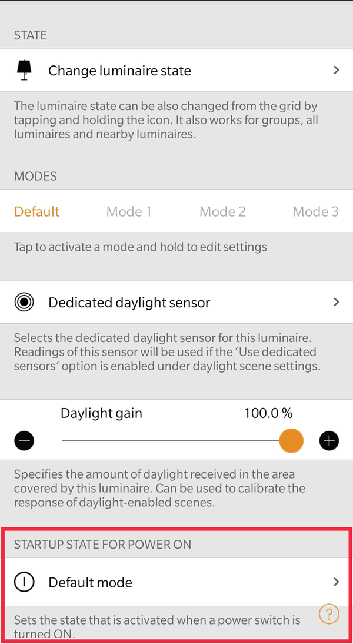Tap the Default mode startup state label

[91, 582]
